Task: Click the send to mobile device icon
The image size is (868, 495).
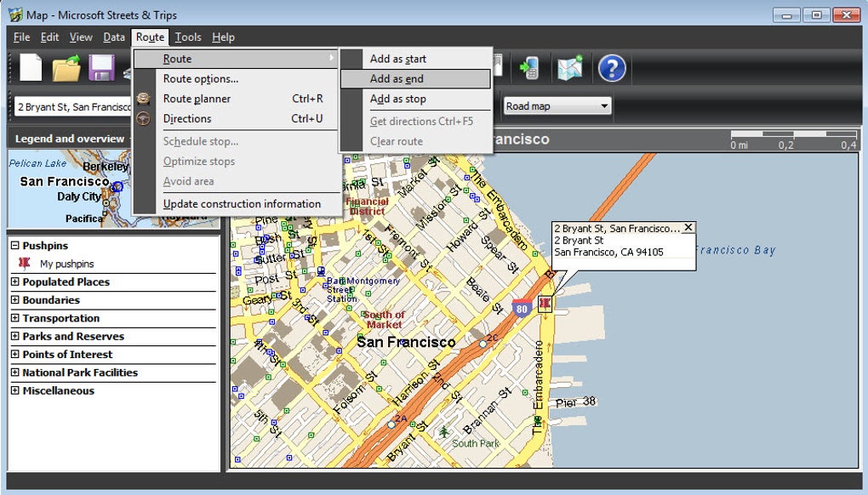Action: (x=528, y=68)
